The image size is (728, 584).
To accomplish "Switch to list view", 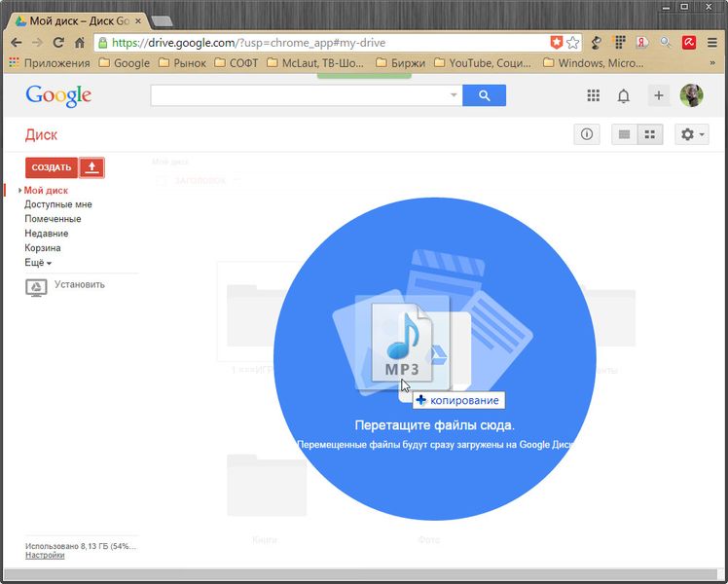I will click(625, 134).
